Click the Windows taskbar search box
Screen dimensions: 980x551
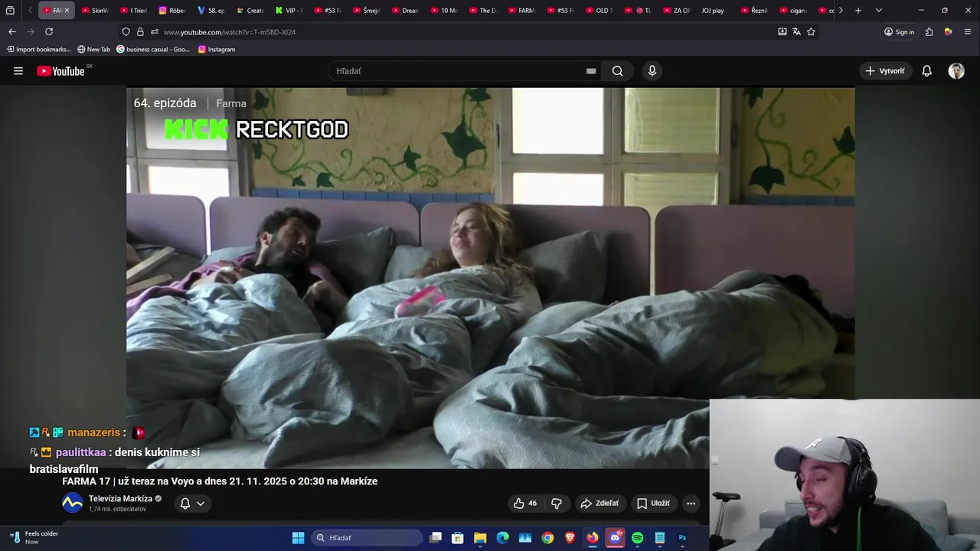(367, 538)
